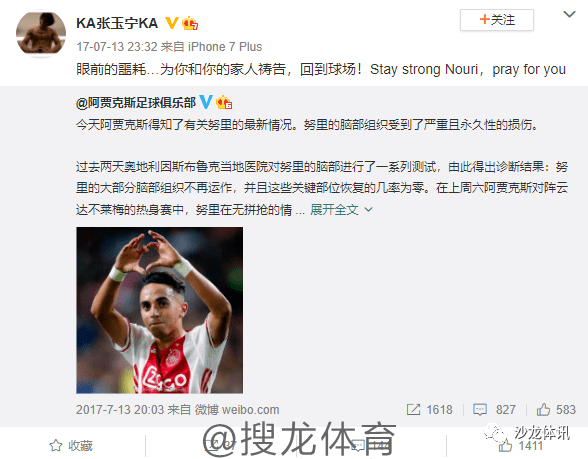This screenshot has width=588, height=459.
Task: Open the iPhone 7 Plus source link
Action: [x=225, y=47]
